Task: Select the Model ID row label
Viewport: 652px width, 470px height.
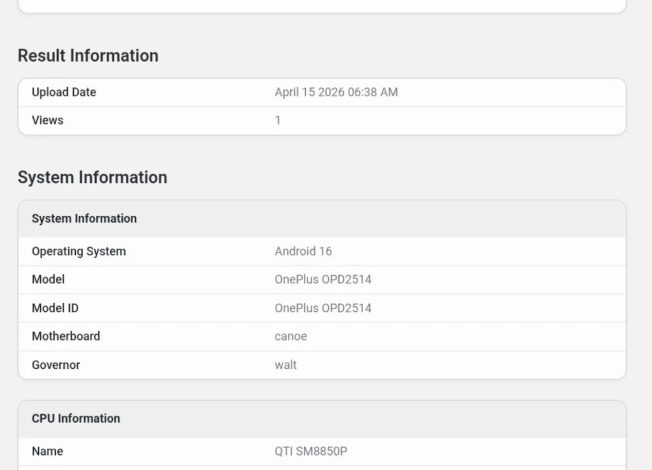Action: 55,308
